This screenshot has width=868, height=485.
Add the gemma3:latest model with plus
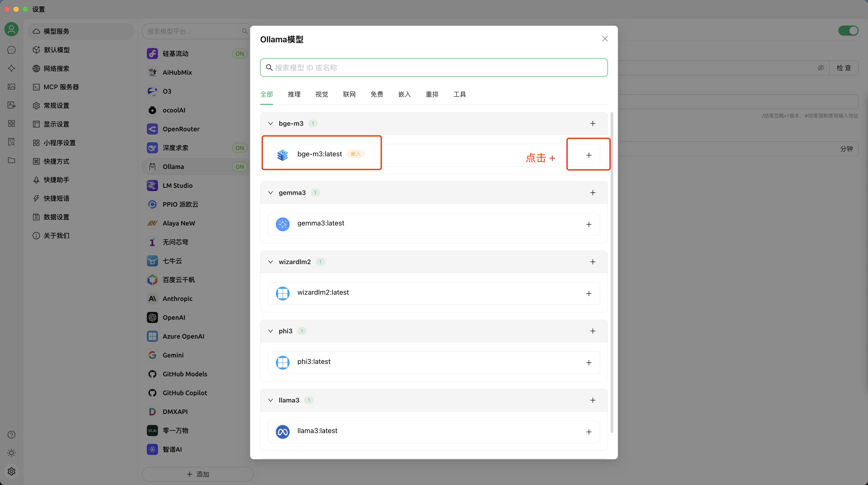pos(589,225)
